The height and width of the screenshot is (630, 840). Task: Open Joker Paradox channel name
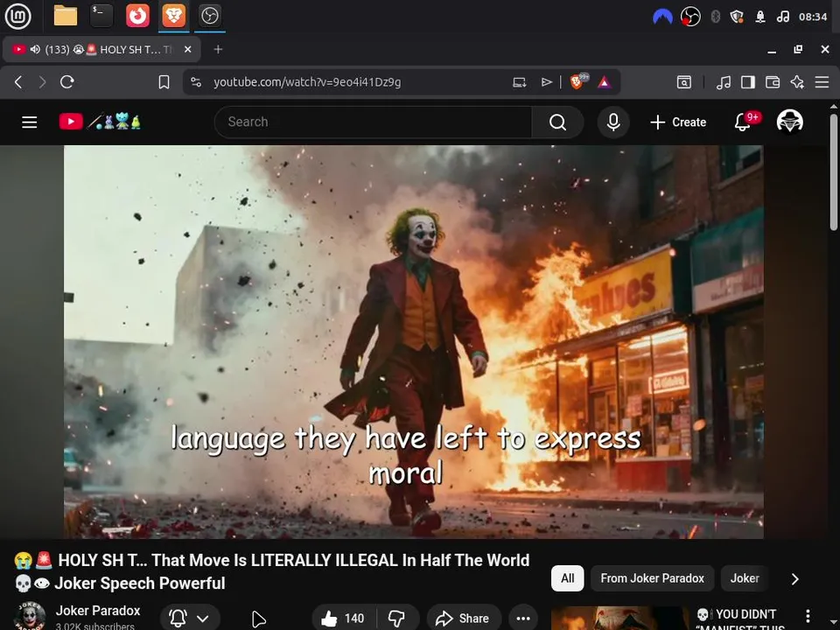(98, 611)
